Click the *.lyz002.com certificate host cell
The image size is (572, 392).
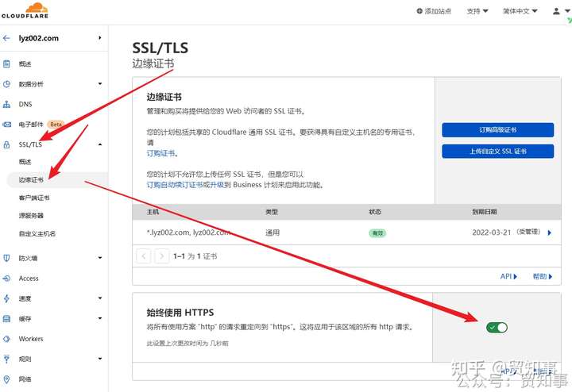point(188,233)
